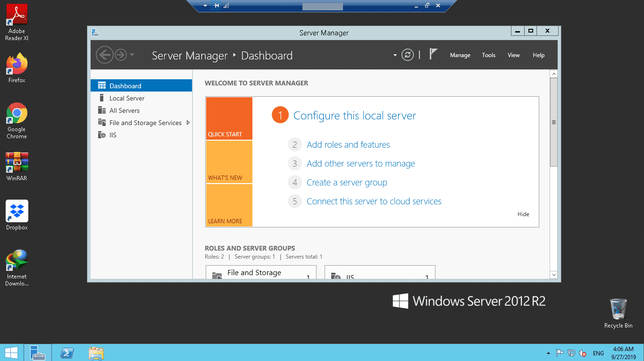The height and width of the screenshot is (361, 644).
Task: Click the 'Server groups: 1' summary text
Action: pos(255,257)
